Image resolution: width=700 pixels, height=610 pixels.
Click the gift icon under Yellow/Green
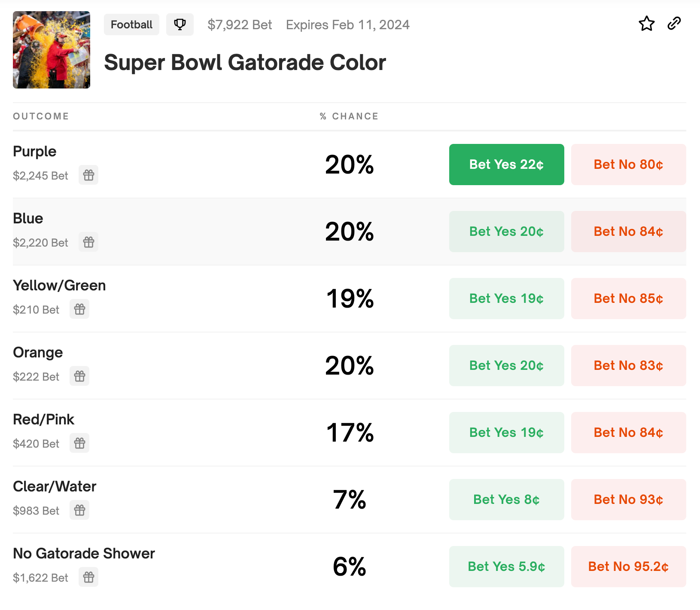79,309
